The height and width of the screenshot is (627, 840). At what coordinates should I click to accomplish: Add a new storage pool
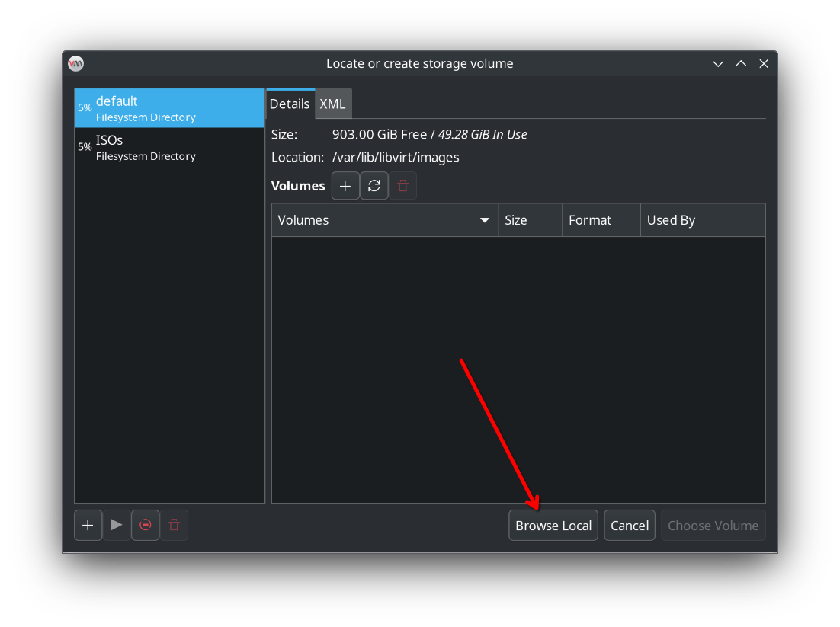[x=88, y=525]
